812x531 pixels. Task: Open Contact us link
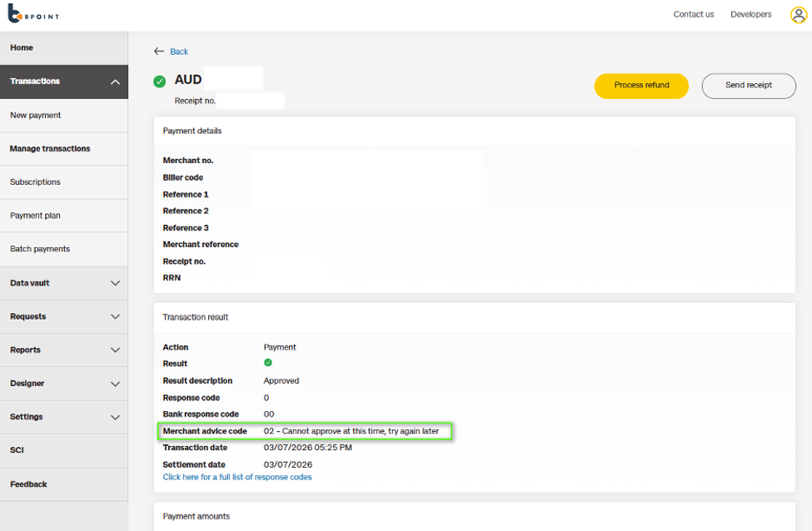point(694,14)
